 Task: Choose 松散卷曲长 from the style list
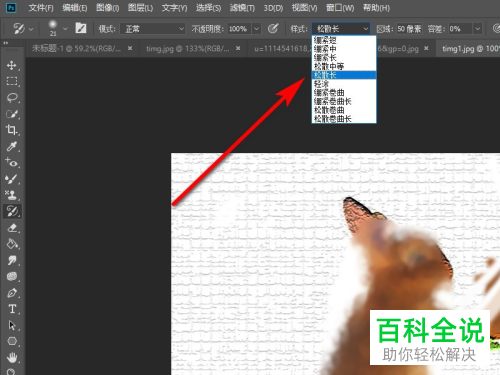(344, 118)
